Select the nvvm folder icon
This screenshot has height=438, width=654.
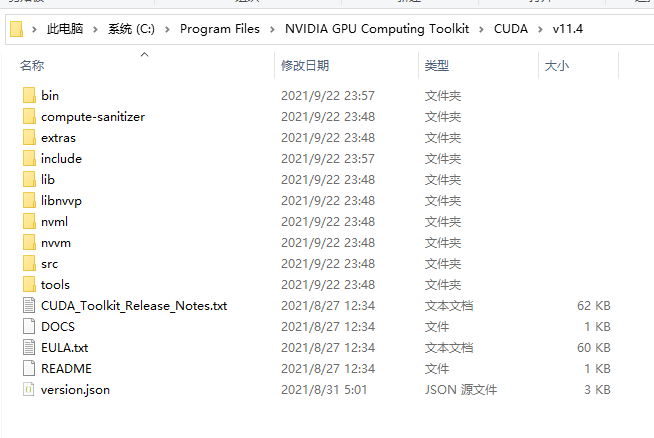[29, 242]
